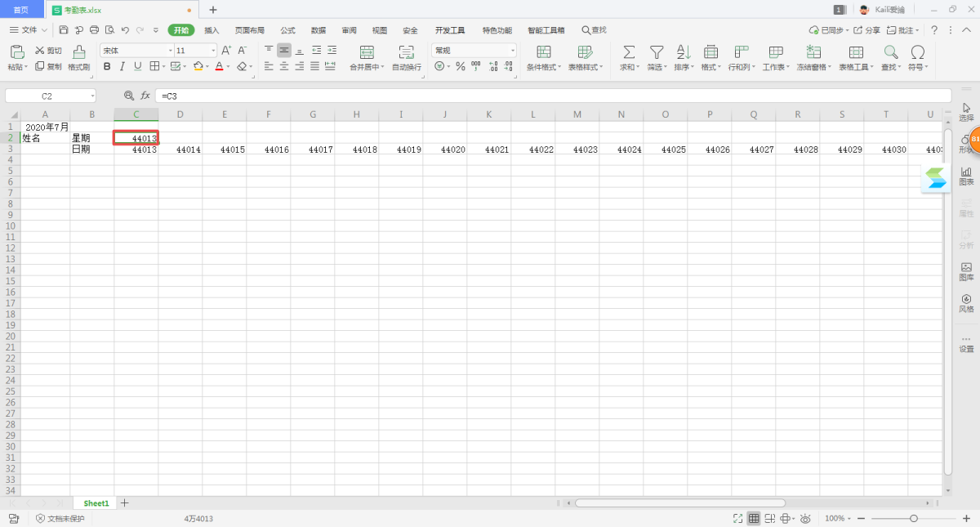Click the Merge and Center (合并居中) icon

pos(367,52)
